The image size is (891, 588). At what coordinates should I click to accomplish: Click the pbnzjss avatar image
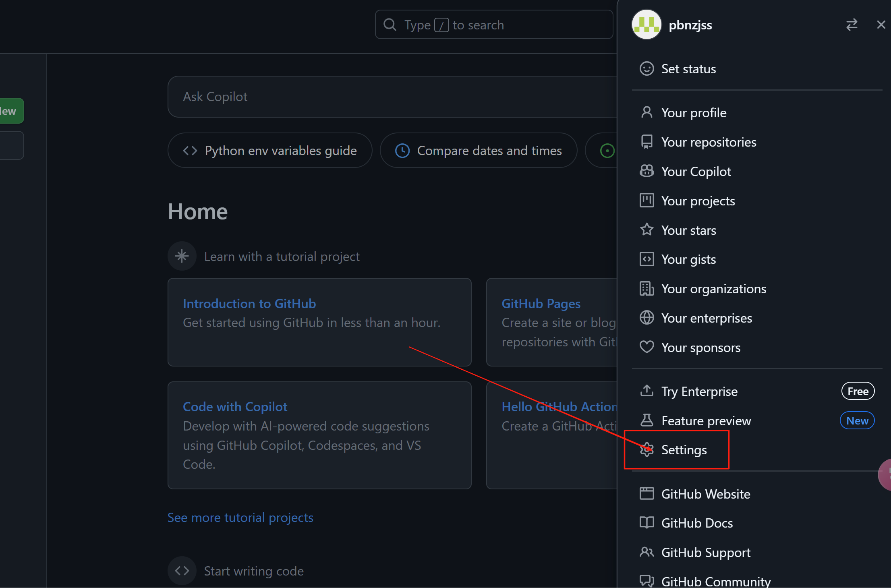646,24
